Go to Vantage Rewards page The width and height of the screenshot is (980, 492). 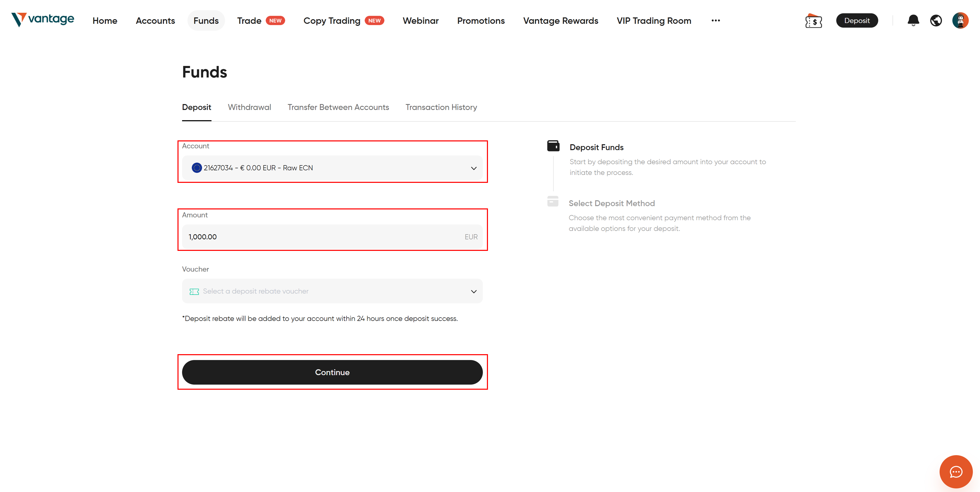560,20
